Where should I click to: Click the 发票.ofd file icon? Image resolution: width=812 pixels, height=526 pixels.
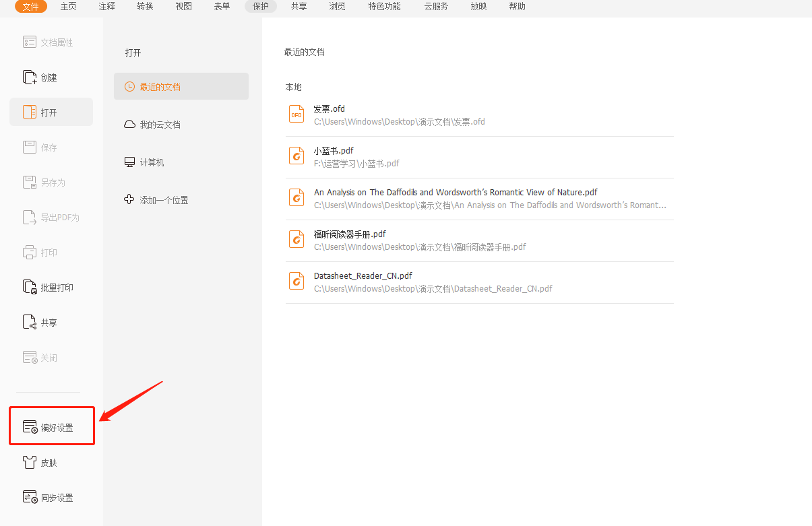point(296,114)
